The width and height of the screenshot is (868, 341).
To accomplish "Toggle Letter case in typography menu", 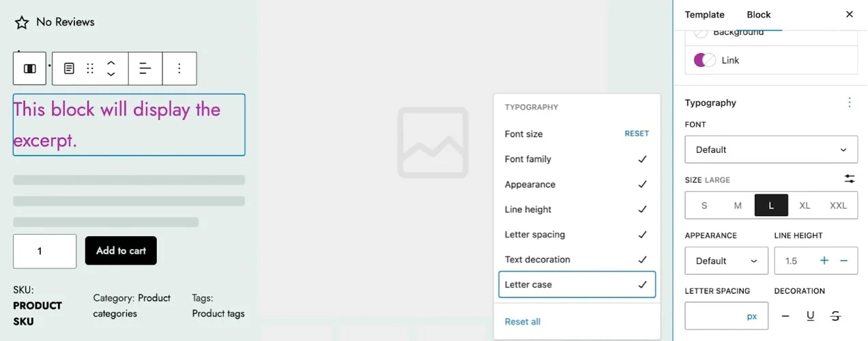I will pos(577,284).
